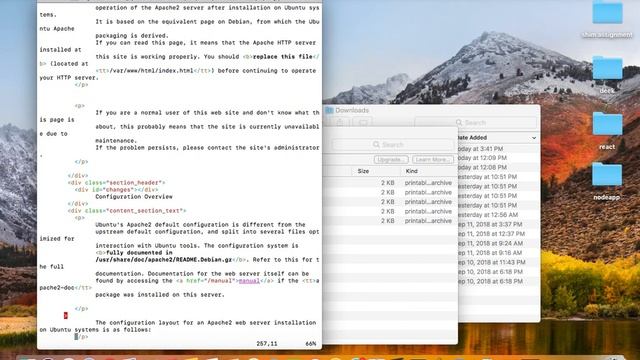Select the item added Sep 10, 2018 at 11:43 PM
This screenshot has width=640, height=360.
[x=498, y=262]
